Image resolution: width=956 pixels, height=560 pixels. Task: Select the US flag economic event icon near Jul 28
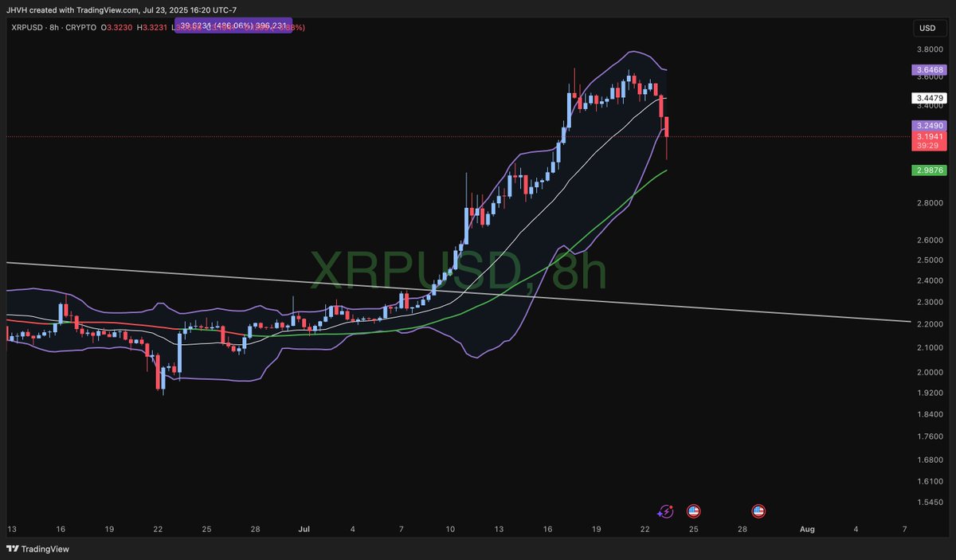pyautogui.click(x=757, y=511)
